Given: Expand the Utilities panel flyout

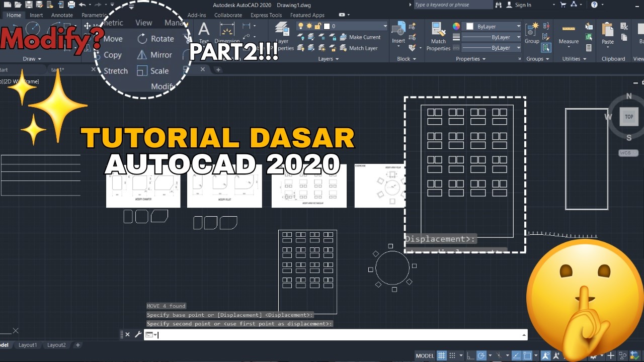Looking at the screenshot, I should coord(574,59).
